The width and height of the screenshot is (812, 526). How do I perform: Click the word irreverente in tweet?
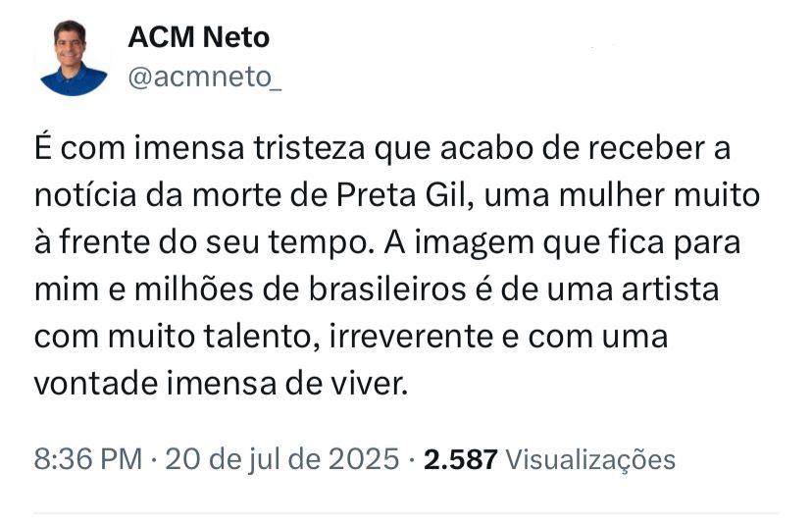[412, 337]
